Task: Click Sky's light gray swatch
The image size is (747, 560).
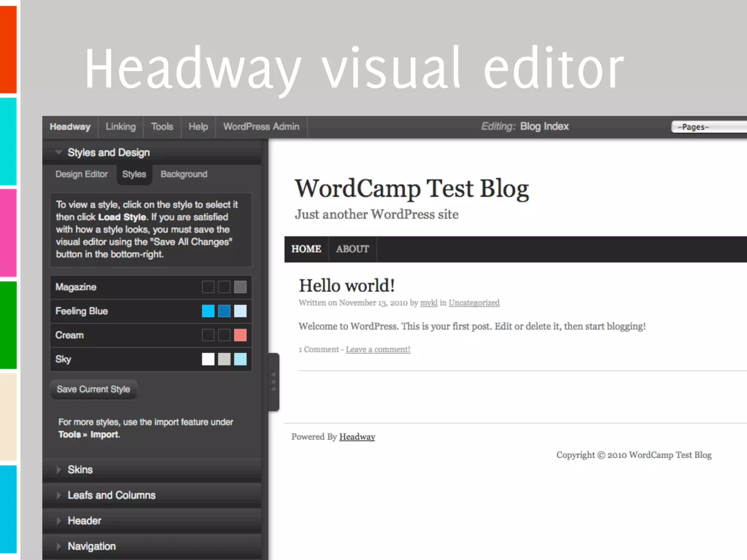Action: pyautogui.click(x=224, y=359)
